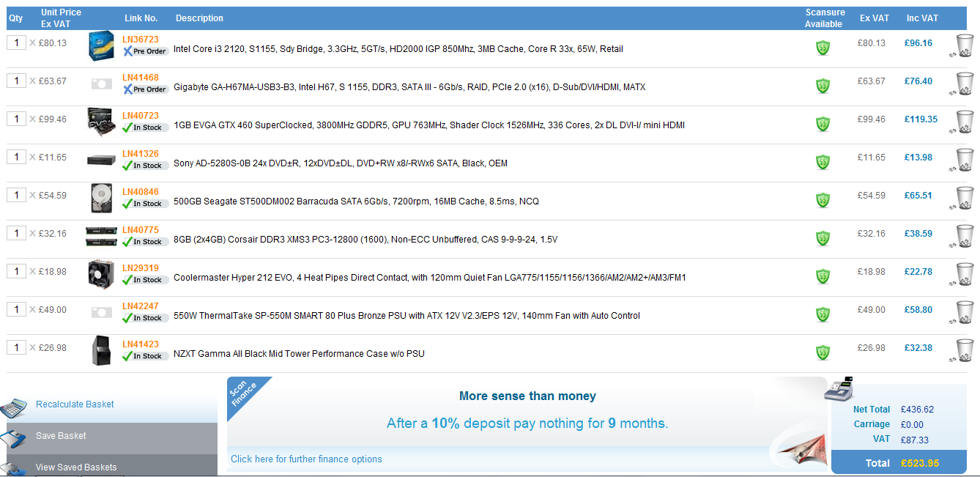Screen dimensions: 980x477
Task: Edit quantity field for Gigabyte motherboard row
Action: pyautogui.click(x=16, y=81)
